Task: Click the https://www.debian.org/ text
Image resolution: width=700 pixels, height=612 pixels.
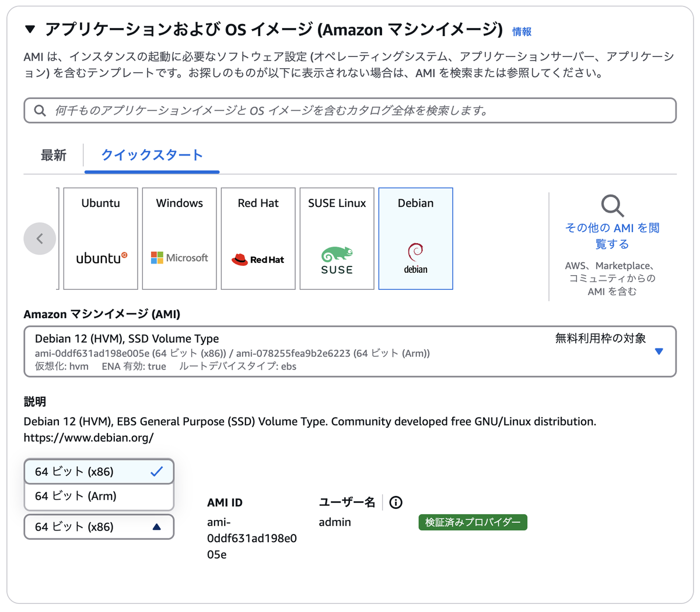Action: tap(89, 437)
